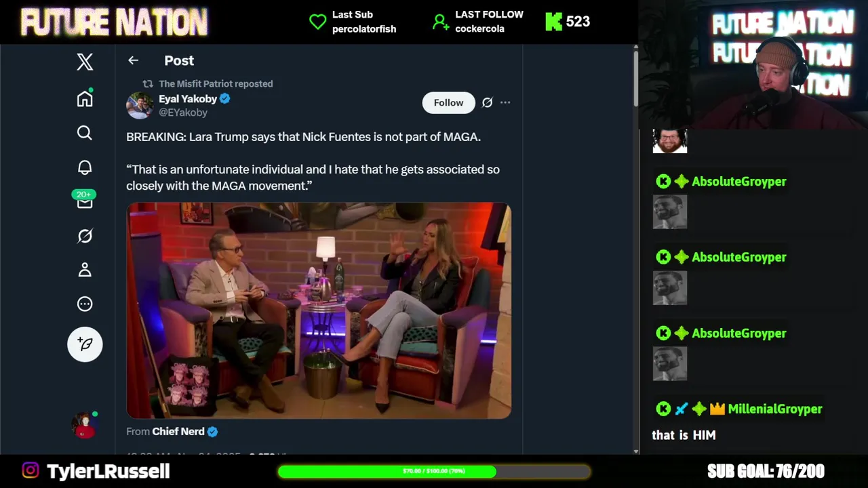The height and width of the screenshot is (488, 868).
Task: Click the page's vertical scrollbar
Action: [x=635, y=249]
